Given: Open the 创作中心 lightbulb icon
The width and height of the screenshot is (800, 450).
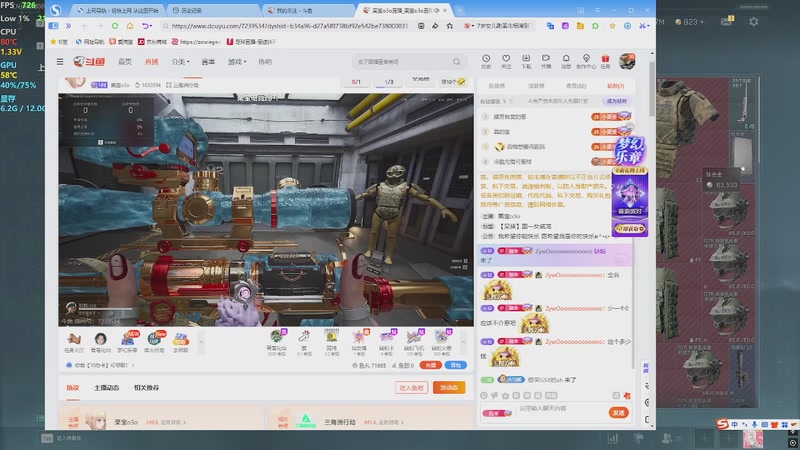Looking at the screenshot, I should coord(586,61).
